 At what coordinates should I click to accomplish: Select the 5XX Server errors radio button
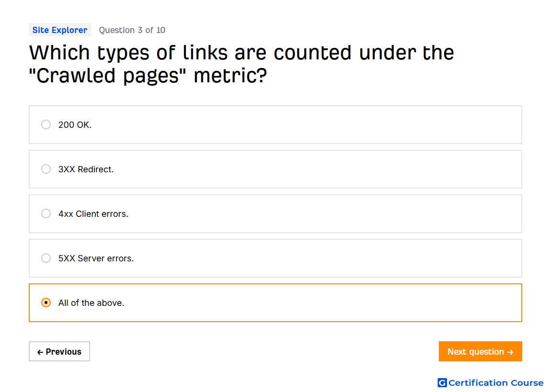46,258
